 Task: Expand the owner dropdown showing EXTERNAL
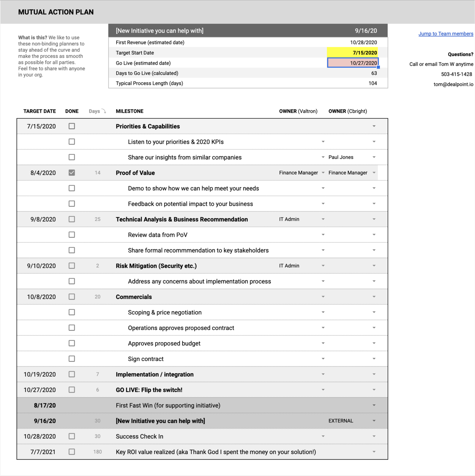tap(374, 421)
